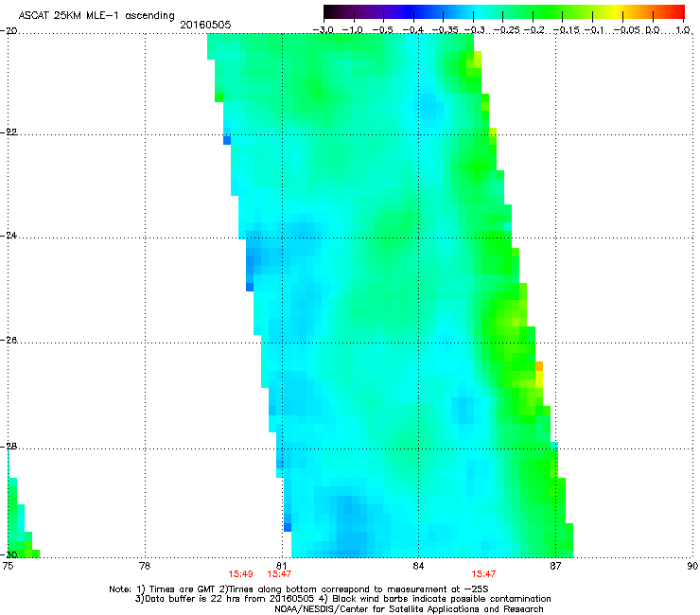
Task: Click the 81 longitude axis label
Action: pos(281,566)
